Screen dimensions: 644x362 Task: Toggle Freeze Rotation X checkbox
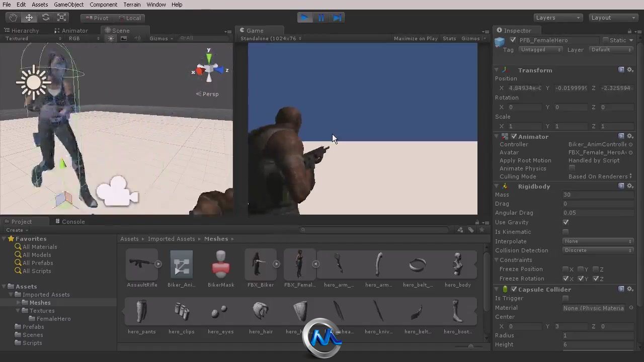tap(566, 279)
